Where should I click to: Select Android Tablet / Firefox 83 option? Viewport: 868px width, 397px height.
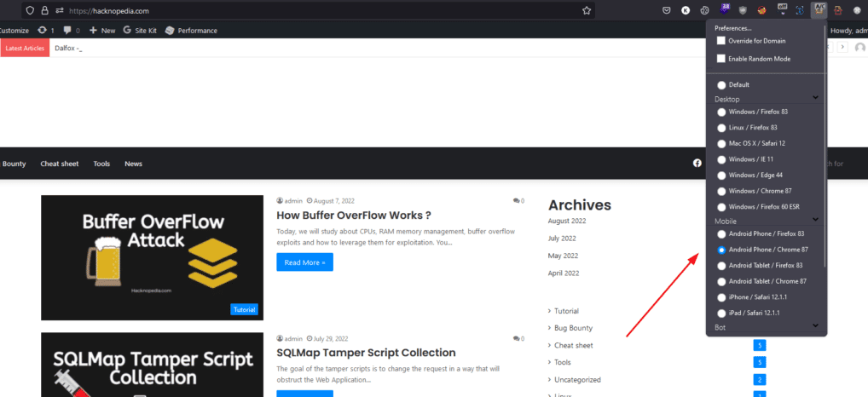(721, 266)
